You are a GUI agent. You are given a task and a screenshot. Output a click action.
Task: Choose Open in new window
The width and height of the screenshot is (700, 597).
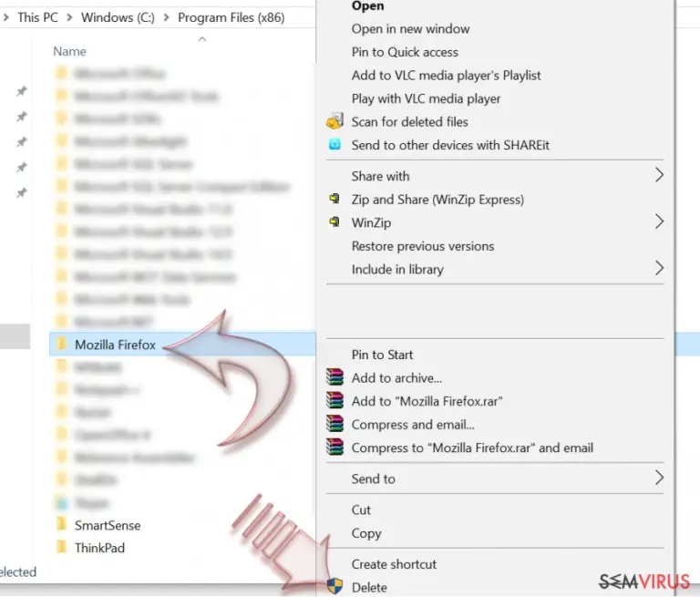410,29
